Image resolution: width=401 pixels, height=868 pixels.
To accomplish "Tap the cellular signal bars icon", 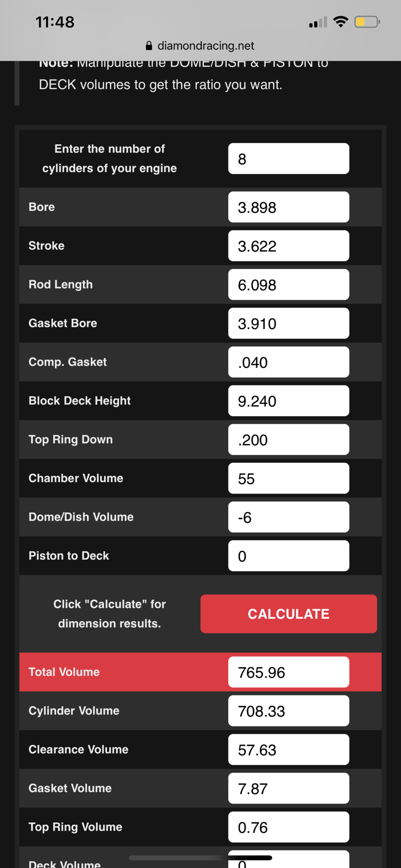I will pyautogui.click(x=318, y=22).
